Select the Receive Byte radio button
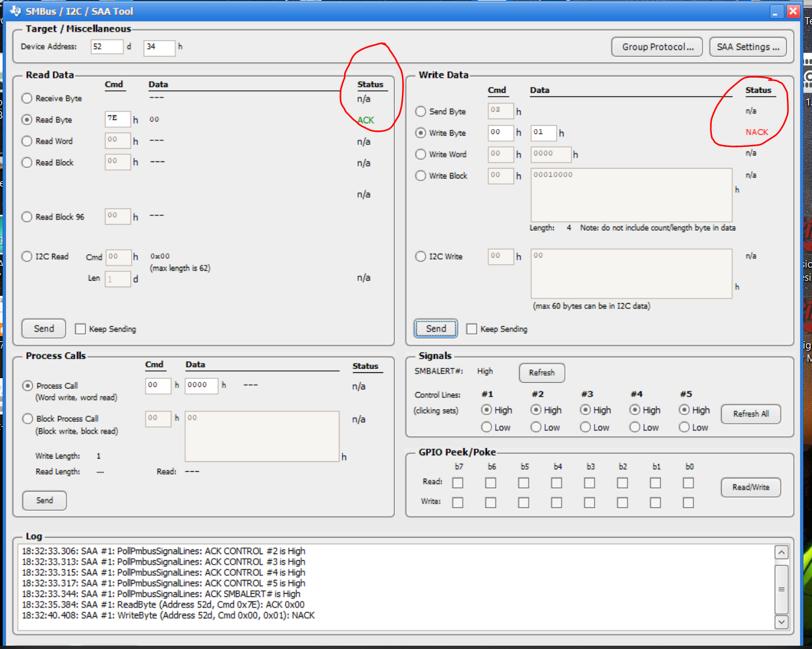This screenshot has height=649, width=812. [x=27, y=98]
